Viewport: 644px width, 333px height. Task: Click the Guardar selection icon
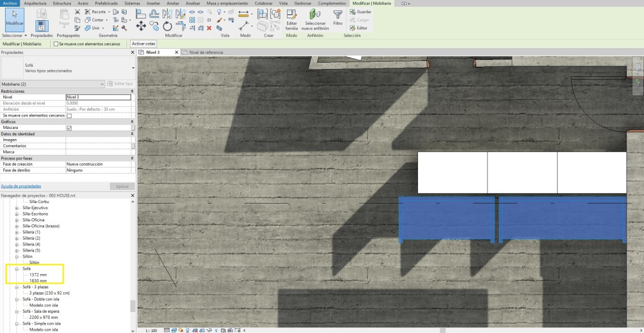click(x=353, y=12)
